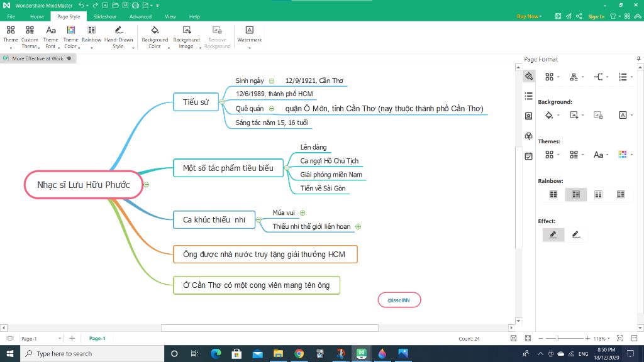Click the Windows Start button
Image resolution: width=644 pixels, height=362 pixels.
[10, 353]
